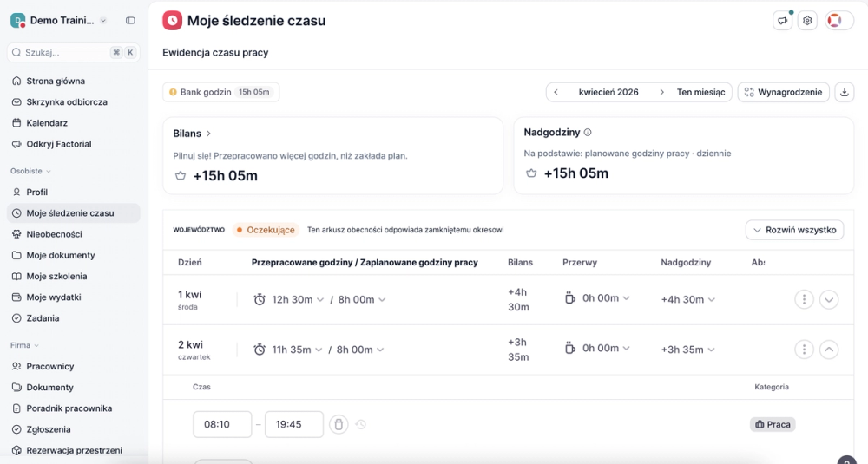Click Rozwiń wszystko button
Image resolution: width=868 pixels, height=464 pixels.
[x=794, y=230]
